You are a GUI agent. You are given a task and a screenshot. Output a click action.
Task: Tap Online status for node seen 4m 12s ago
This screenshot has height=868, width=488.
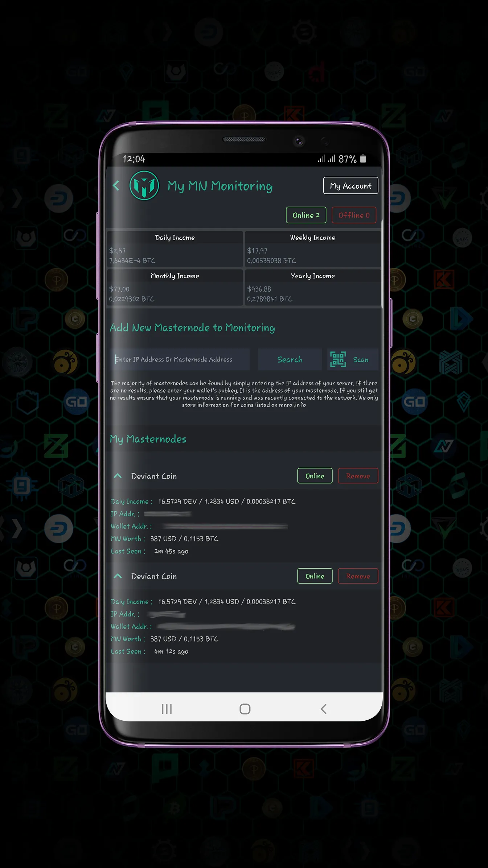[315, 576]
